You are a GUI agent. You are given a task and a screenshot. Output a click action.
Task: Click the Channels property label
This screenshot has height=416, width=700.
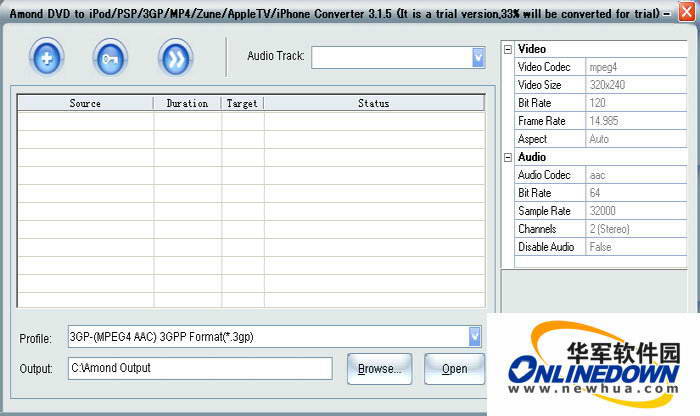tap(537, 229)
